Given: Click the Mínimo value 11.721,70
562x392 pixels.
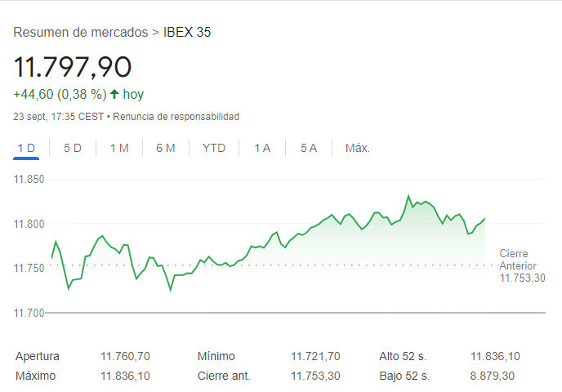Looking at the screenshot, I should pyautogui.click(x=315, y=356).
